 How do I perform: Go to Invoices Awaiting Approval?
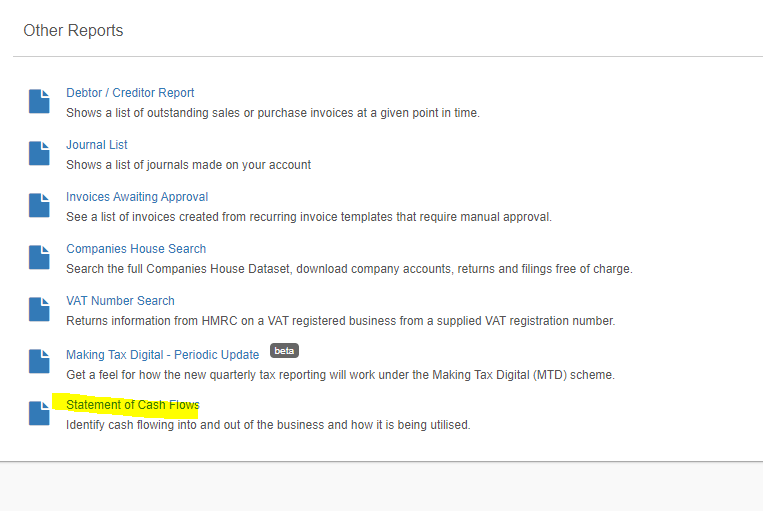[137, 197]
